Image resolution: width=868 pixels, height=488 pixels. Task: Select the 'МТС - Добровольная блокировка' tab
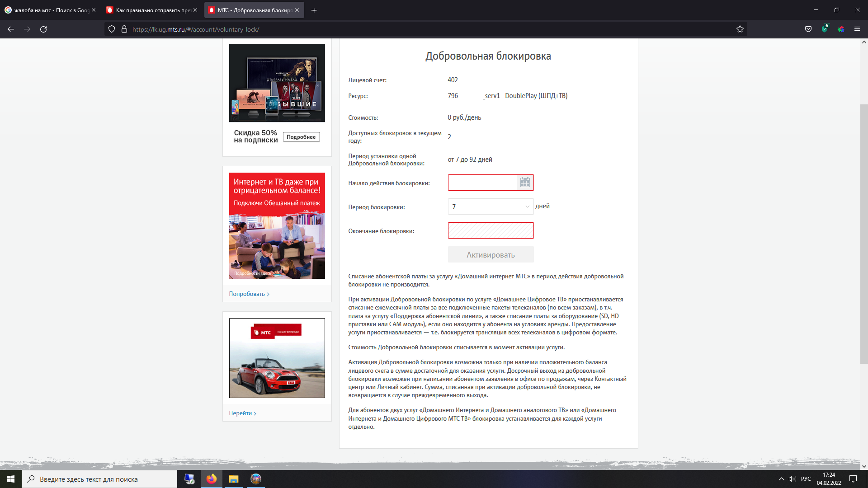click(x=254, y=10)
